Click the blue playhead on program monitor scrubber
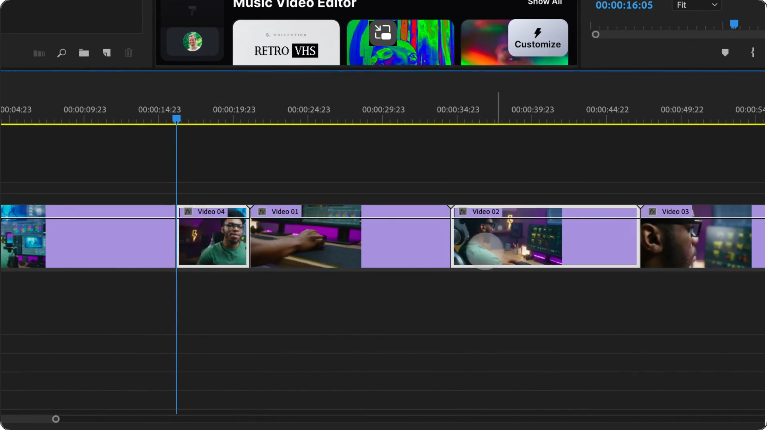Image resolution: width=767 pixels, height=430 pixels. click(733, 24)
